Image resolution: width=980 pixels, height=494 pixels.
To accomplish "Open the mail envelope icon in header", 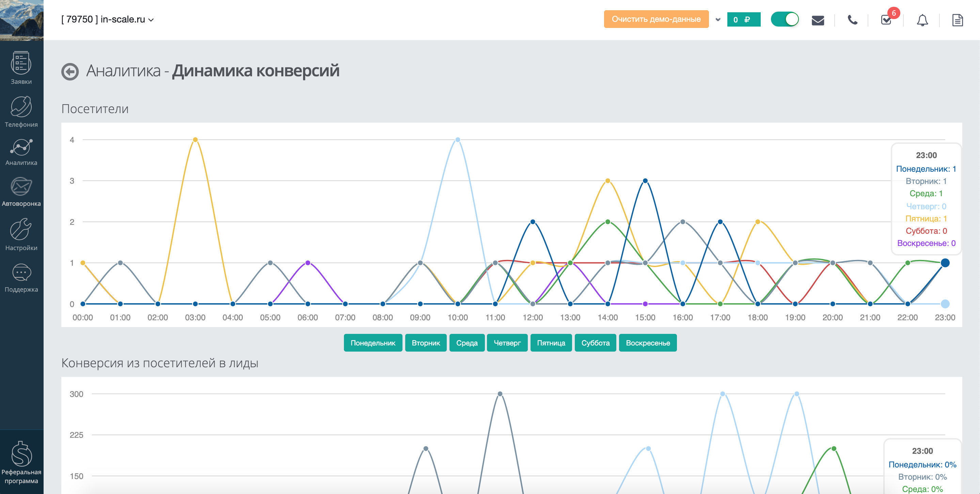I will click(818, 20).
